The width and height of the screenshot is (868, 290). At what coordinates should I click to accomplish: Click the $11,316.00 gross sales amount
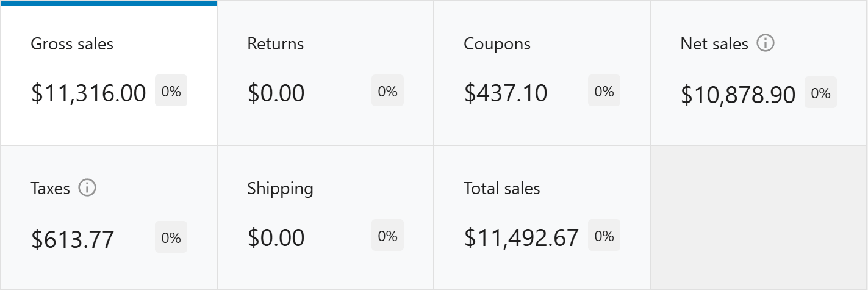88,93
